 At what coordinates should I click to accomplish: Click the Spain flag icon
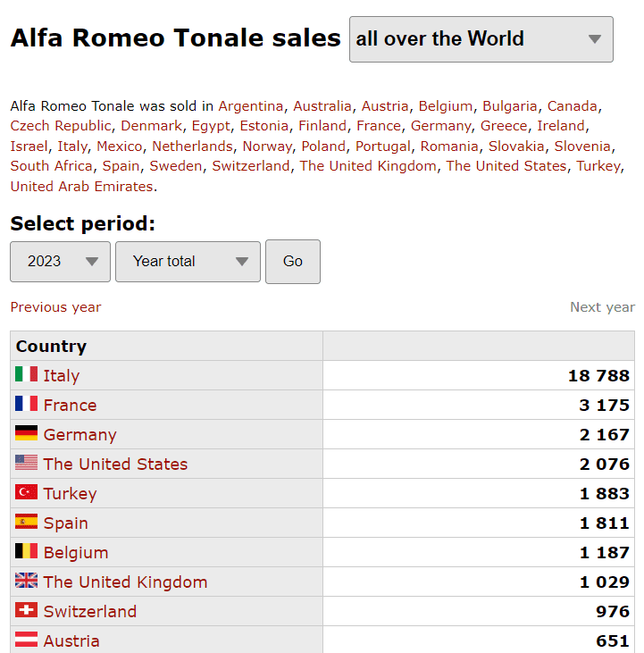point(26,522)
